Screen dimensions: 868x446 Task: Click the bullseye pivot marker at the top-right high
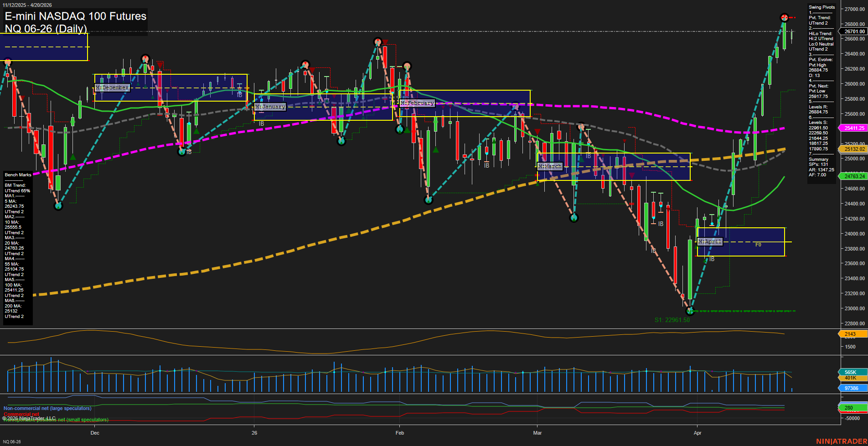(x=784, y=18)
